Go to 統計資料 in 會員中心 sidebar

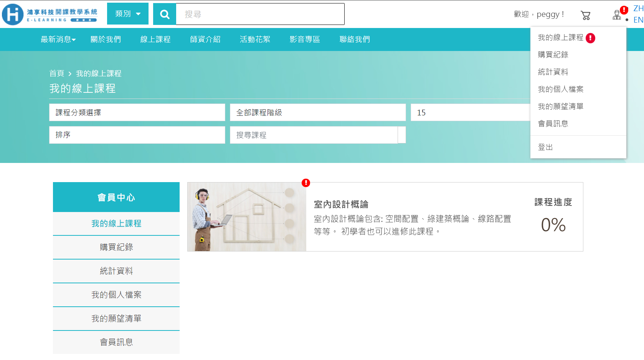(x=116, y=271)
